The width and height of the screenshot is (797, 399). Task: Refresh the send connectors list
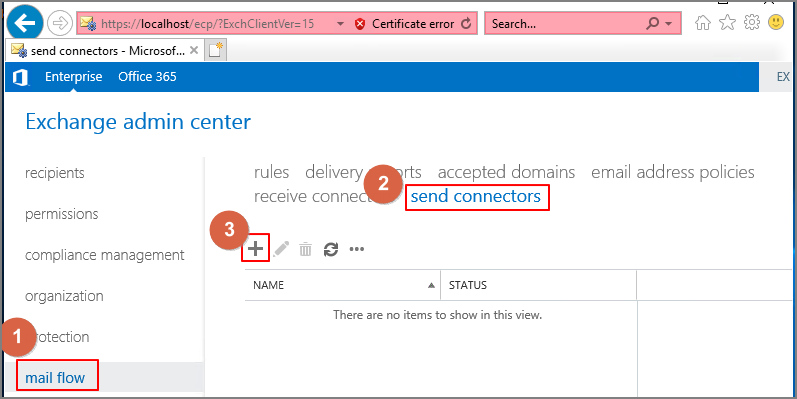click(331, 249)
